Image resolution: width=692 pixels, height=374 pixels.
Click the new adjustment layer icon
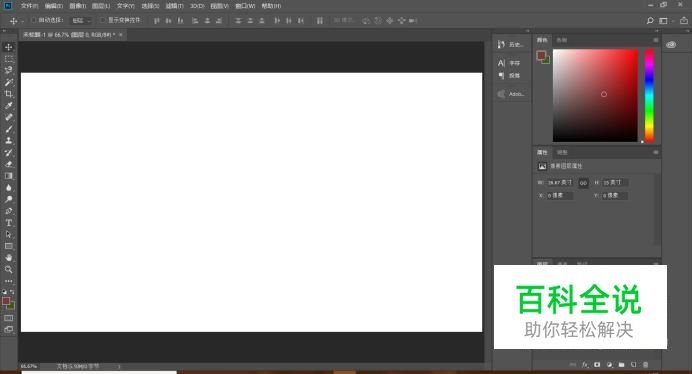[609, 365]
